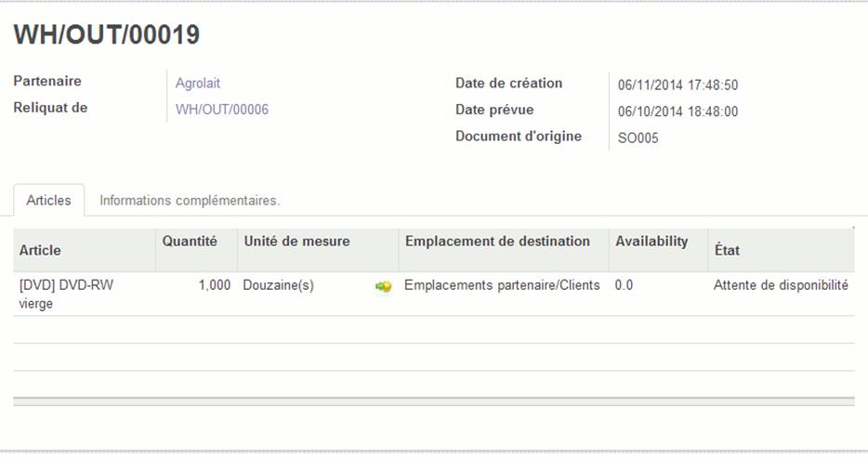Screen dimensions: 868x459
Task: Open the WH/OUT/00006 backorder link
Action: pos(222,110)
